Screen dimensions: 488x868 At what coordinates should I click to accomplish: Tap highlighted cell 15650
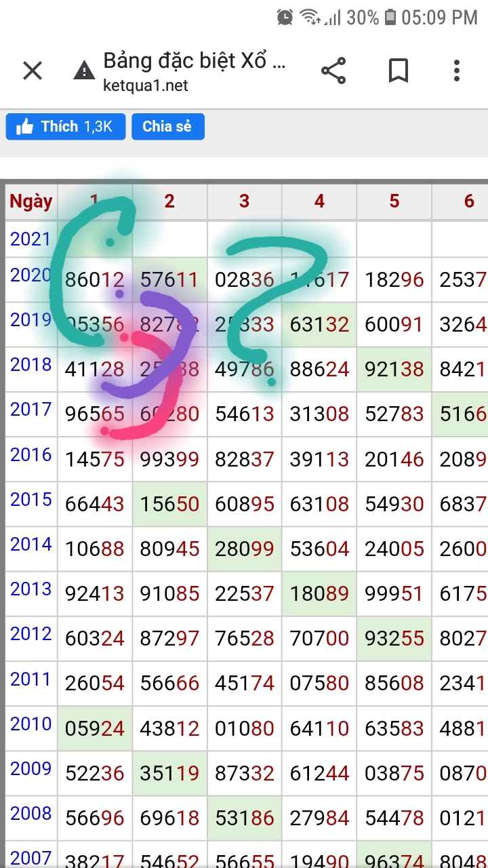point(169,504)
